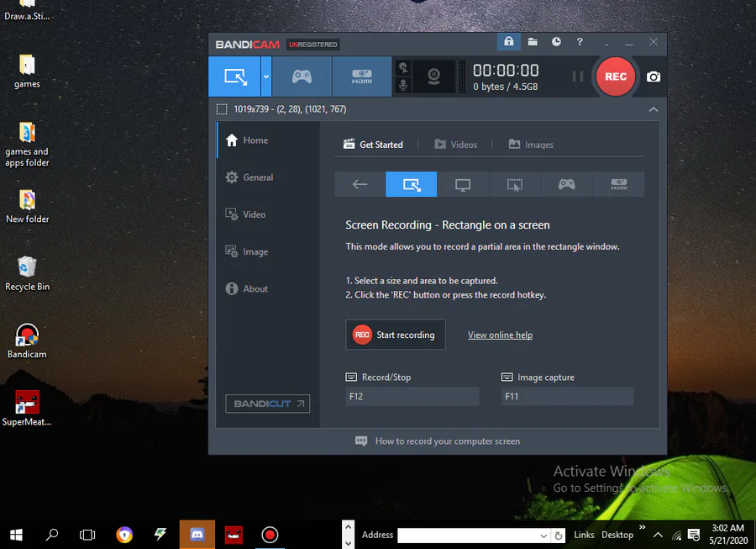This screenshot has width=756, height=549.
Task: Switch to Videos tab
Action: [x=455, y=145]
